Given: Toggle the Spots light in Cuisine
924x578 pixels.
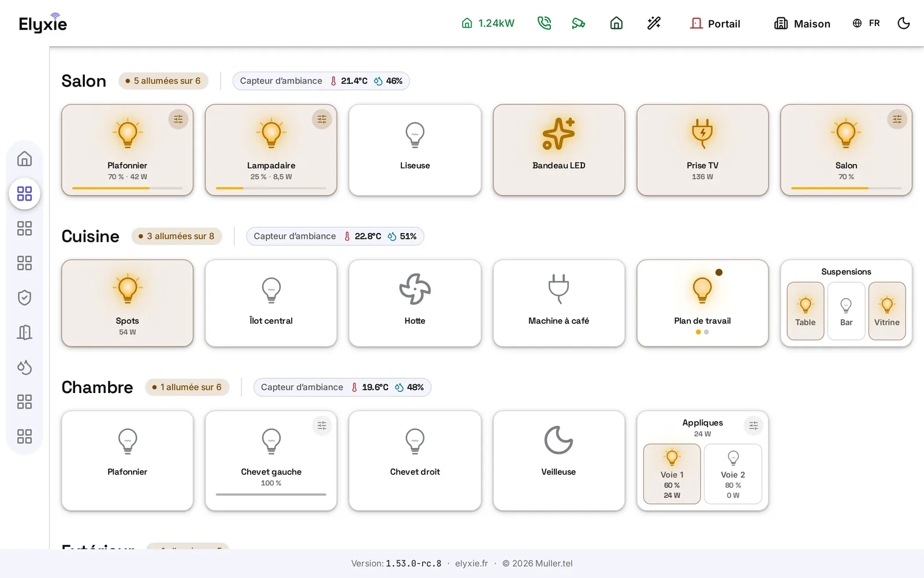Looking at the screenshot, I should click(127, 303).
